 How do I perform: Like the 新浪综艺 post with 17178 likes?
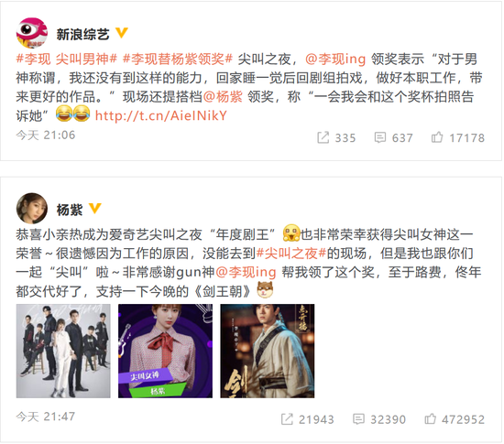coord(437,137)
